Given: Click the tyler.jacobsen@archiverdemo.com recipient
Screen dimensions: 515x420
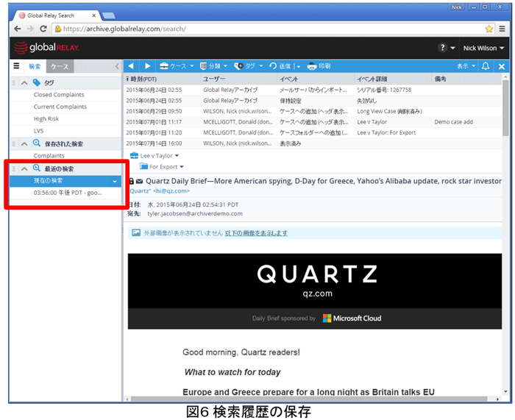Looking at the screenshot, I should click(195, 214).
